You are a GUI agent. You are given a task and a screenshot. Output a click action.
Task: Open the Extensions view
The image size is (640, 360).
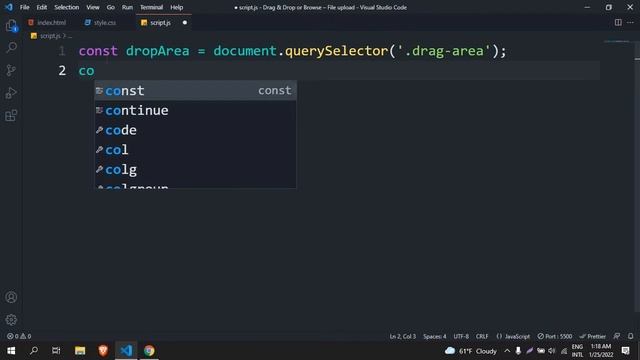(x=11, y=116)
